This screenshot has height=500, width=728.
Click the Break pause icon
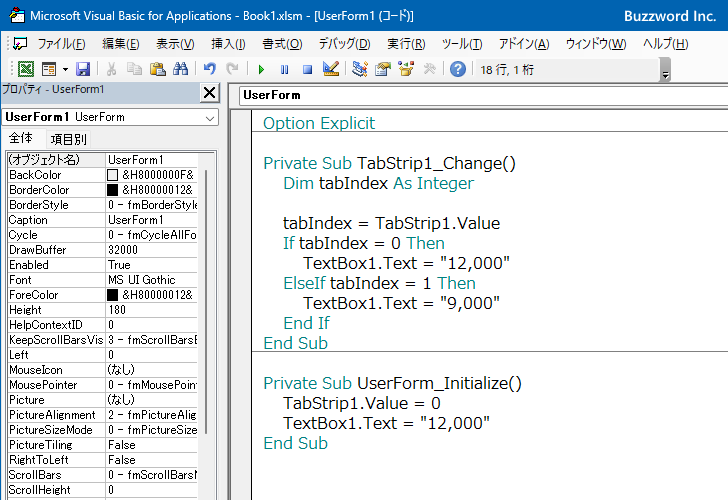(x=284, y=70)
